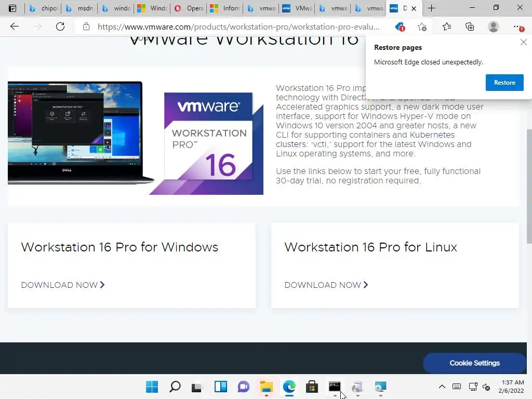
Task: Open taskbar Search
Action: point(175,387)
